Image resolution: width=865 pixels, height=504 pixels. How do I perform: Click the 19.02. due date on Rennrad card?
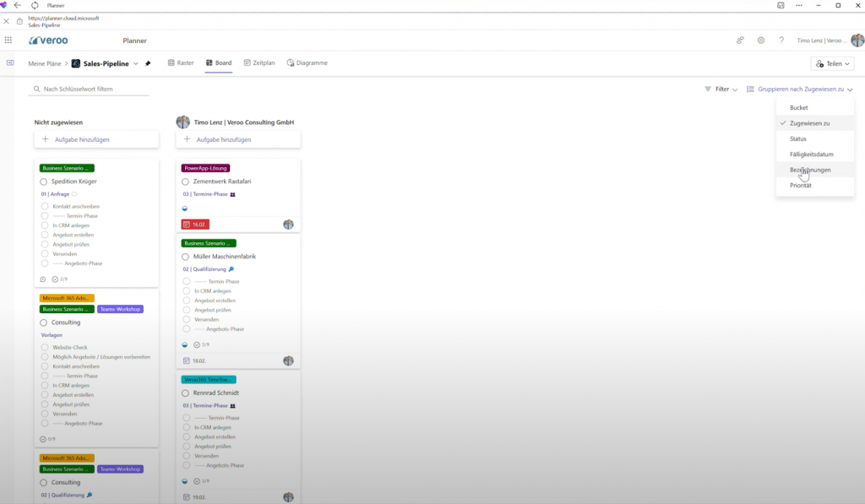pyautogui.click(x=195, y=497)
